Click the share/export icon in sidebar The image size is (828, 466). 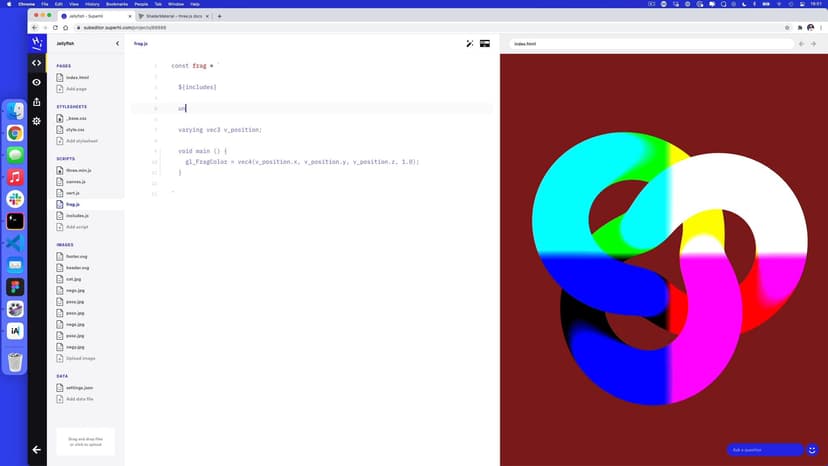point(37,101)
